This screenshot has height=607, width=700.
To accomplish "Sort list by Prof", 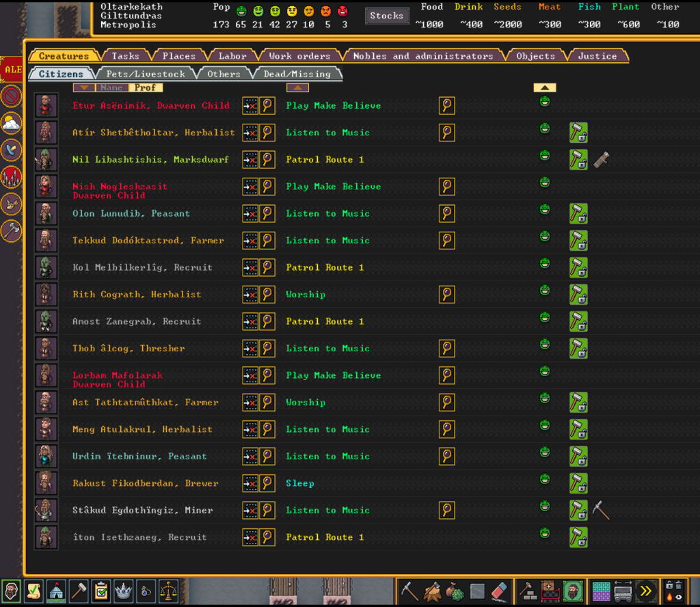I will click(x=146, y=87).
